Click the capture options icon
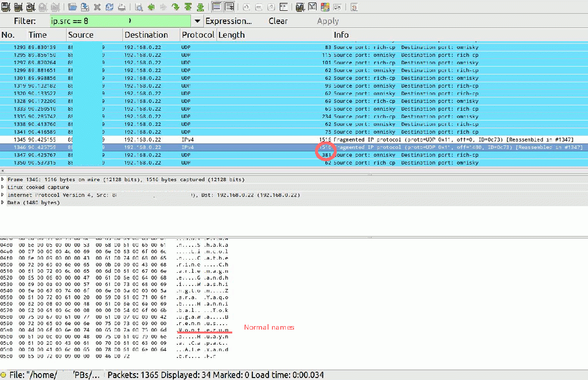588x380 pixels. pos(18,7)
